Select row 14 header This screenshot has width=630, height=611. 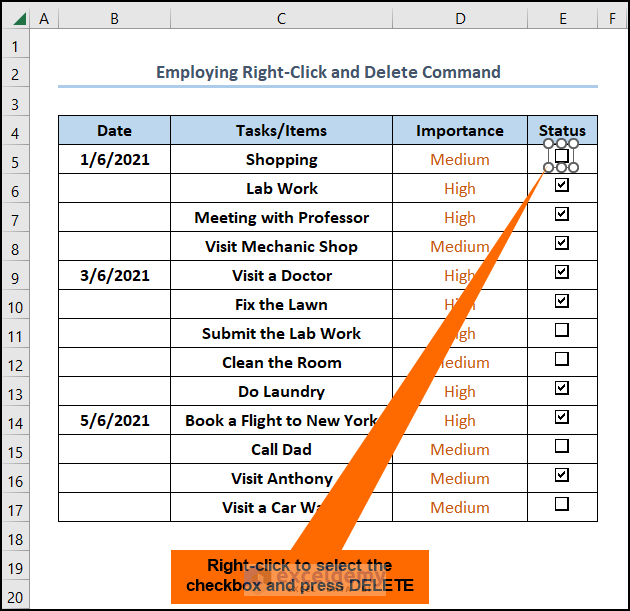pos(15,421)
